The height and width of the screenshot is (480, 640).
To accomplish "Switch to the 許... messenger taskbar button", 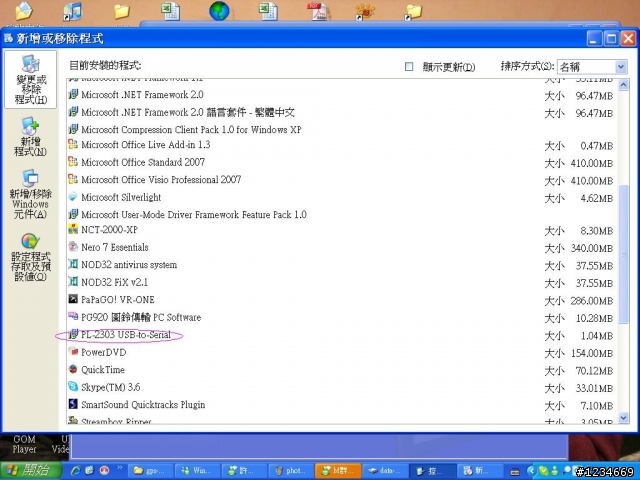I will pyautogui.click(x=244, y=471).
